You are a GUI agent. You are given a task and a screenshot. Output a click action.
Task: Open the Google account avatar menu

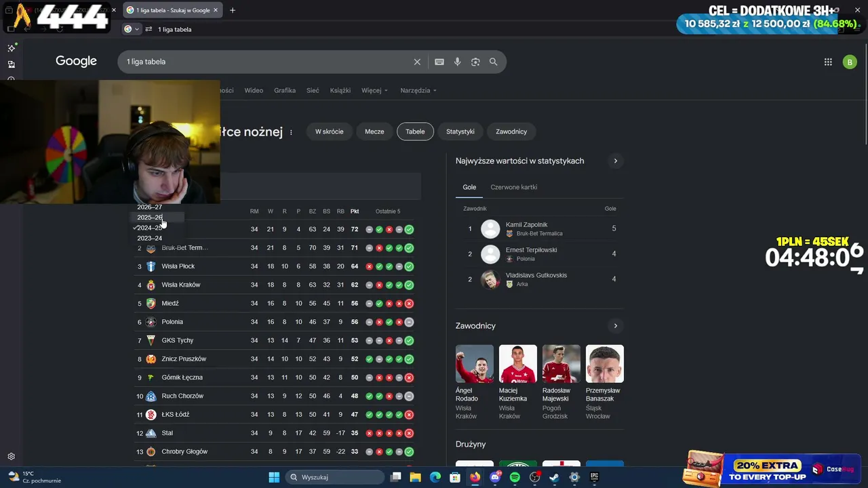pos(850,62)
